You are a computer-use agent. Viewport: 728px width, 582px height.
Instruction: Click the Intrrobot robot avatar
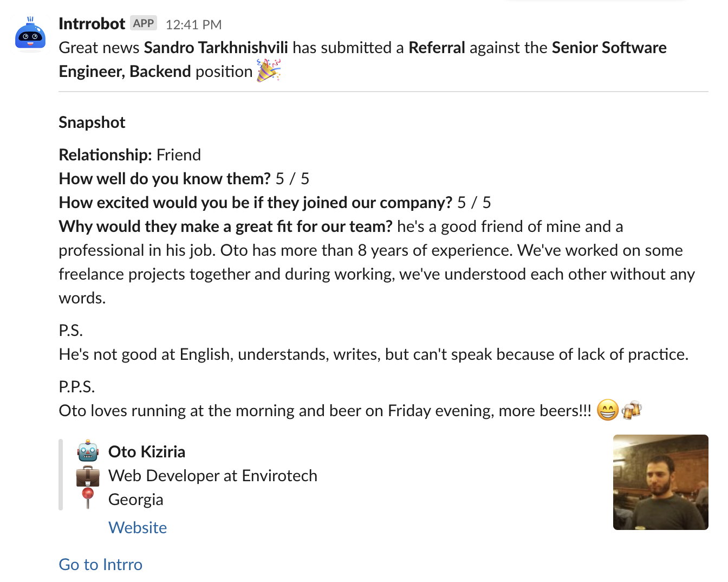(x=30, y=34)
